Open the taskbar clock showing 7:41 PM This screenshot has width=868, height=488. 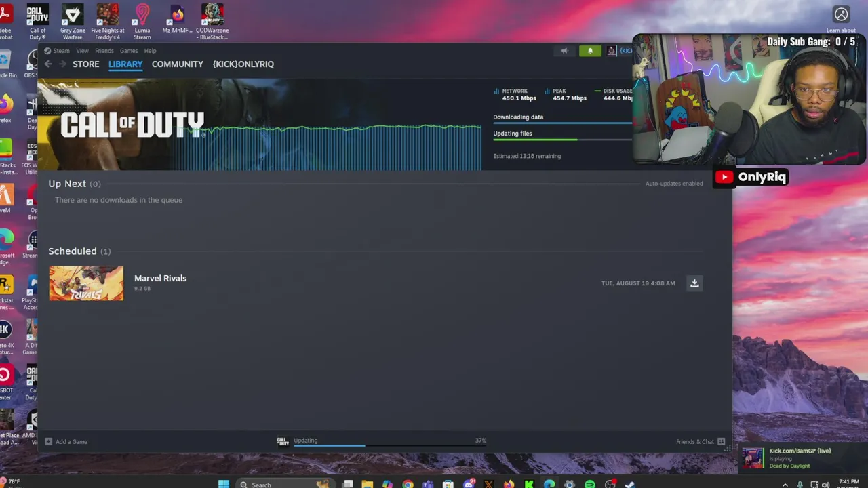point(849,484)
